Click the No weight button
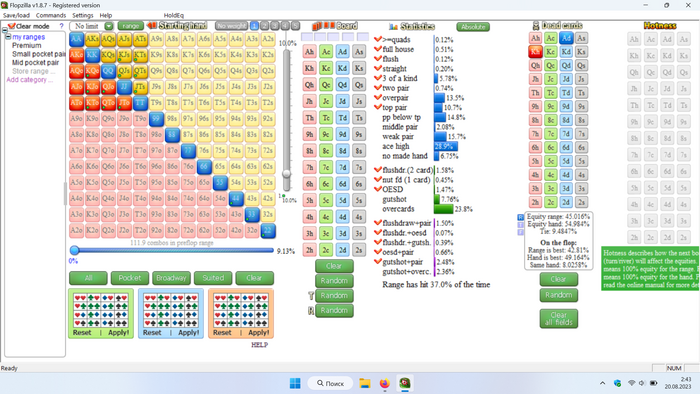The width and height of the screenshot is (700, 394). (231, 26)
